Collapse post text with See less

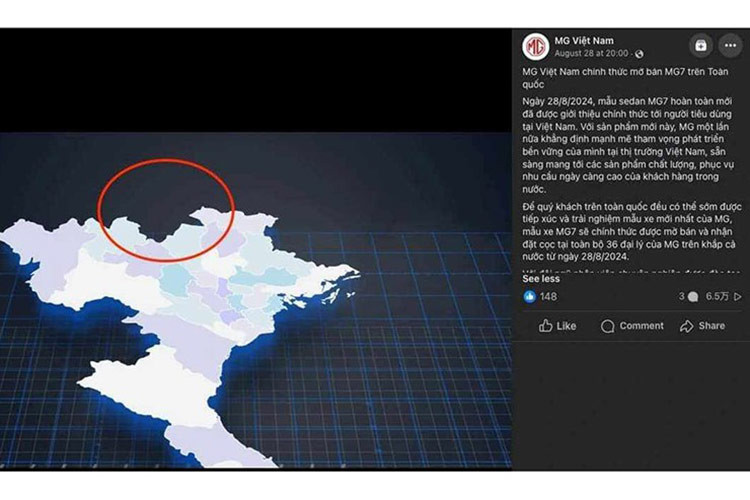(x=540, y=279)
